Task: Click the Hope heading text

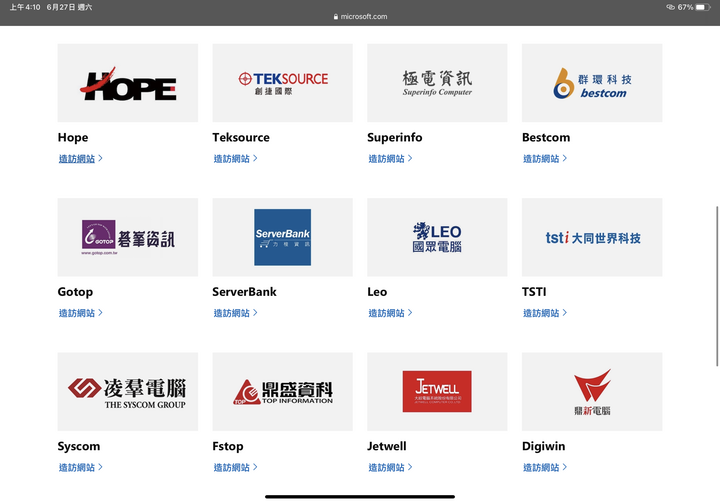Action: (x=73, y=137)
